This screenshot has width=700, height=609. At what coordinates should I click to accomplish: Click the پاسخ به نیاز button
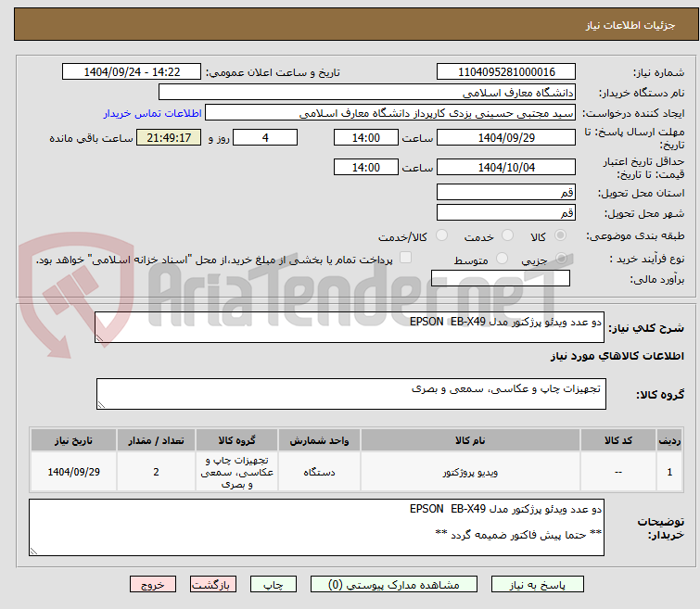pos(538,585)
